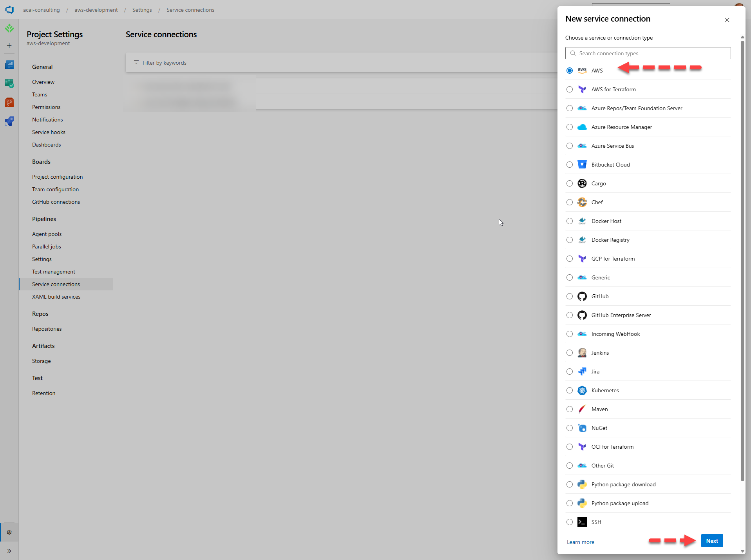Open Agent pools under Pipelines

click(47, 234)
